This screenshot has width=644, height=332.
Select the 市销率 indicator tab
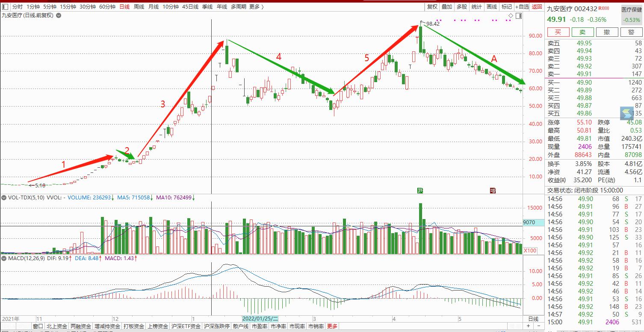click(316, 326)
